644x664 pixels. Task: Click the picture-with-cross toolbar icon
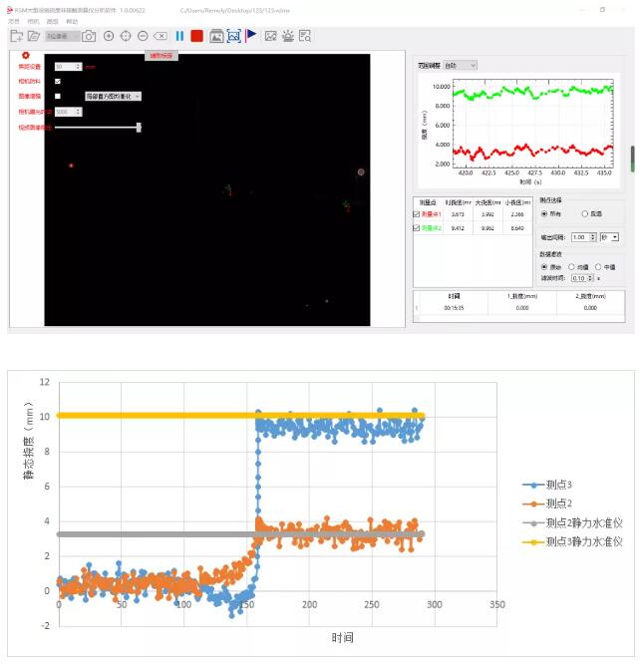[270, 36]
